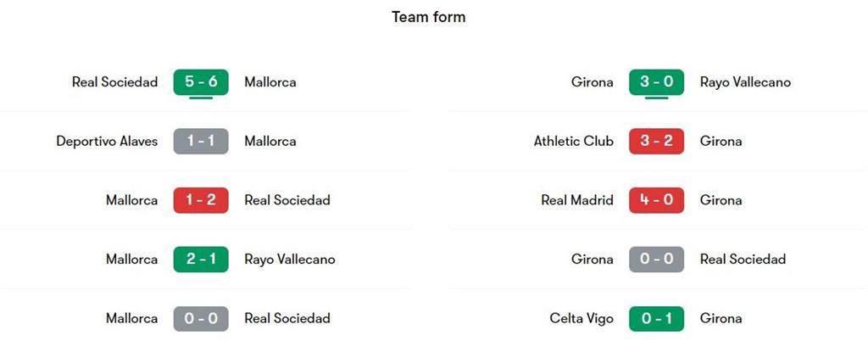Select the Real Madrid 4 - 0 score badge

[x=657, y=200]
